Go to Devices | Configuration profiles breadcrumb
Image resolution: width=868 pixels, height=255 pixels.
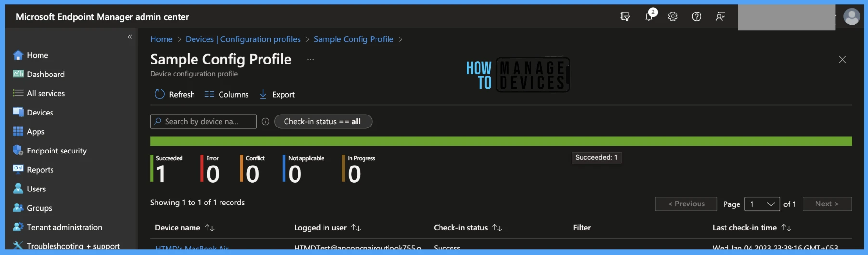point(243,39)
